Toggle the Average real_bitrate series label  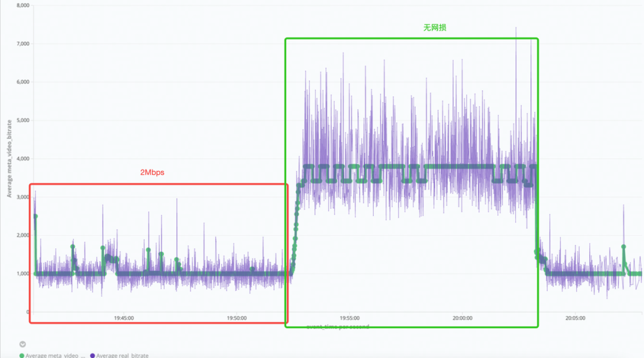tap(122, 356)
